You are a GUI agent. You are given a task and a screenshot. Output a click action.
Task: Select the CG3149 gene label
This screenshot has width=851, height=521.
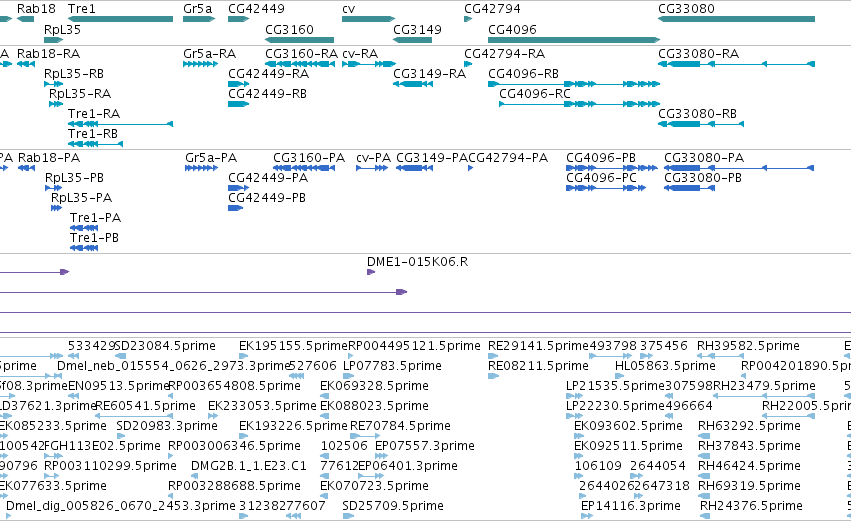point(417,29)
